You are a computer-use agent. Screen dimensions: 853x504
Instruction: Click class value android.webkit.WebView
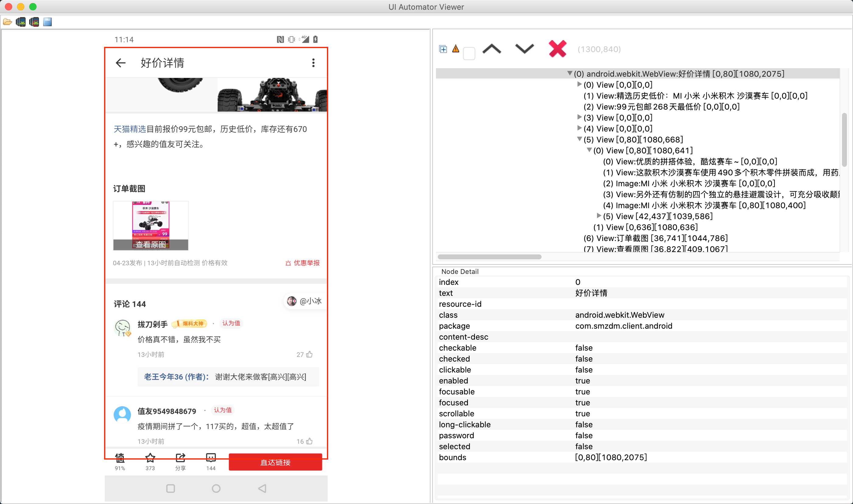tap(619, 315)
